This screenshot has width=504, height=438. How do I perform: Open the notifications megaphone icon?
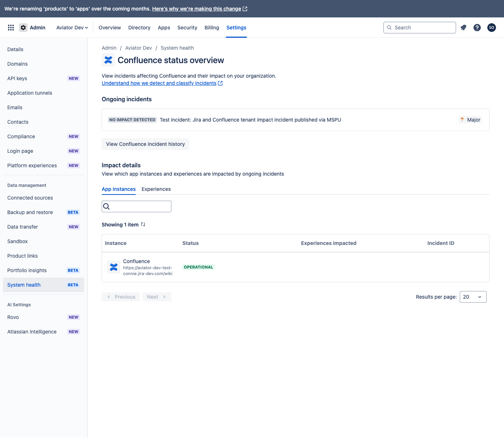tap(463, 28)
